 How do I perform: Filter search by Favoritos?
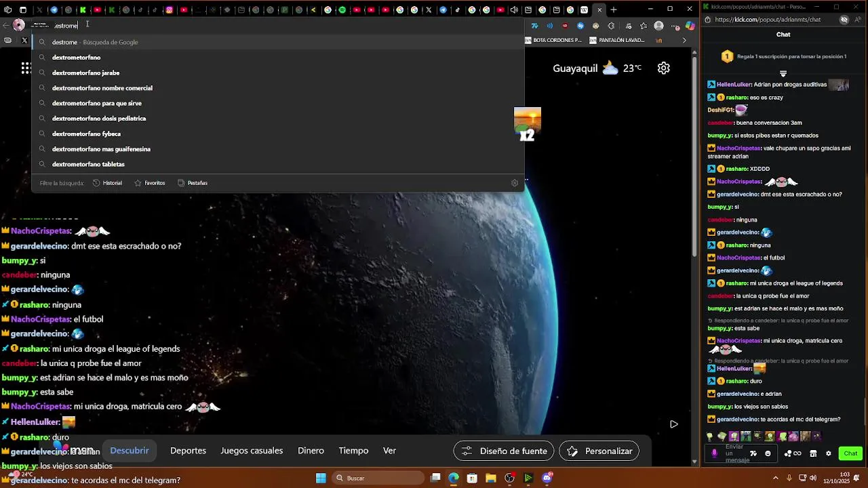[x=150, y=183]
